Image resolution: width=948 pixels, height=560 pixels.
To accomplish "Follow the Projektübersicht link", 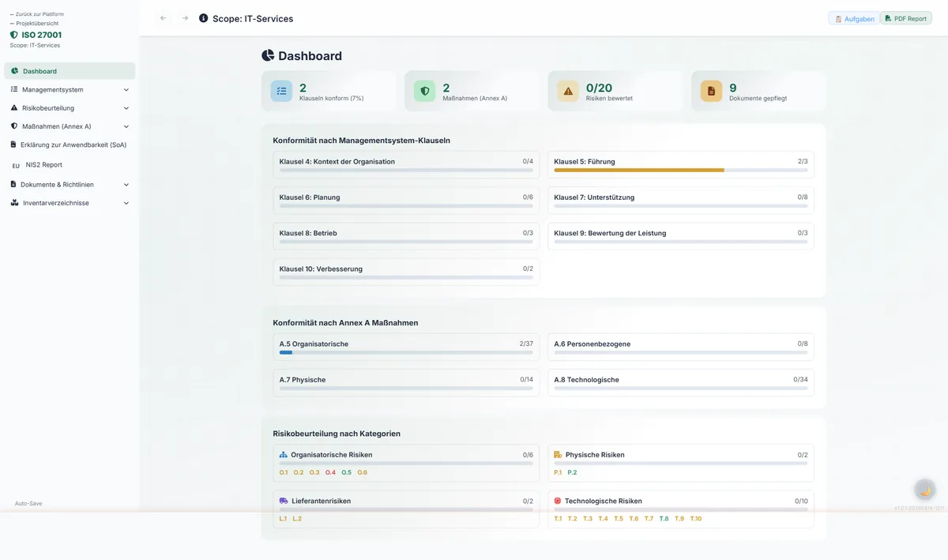I will [x=34, y=24].
